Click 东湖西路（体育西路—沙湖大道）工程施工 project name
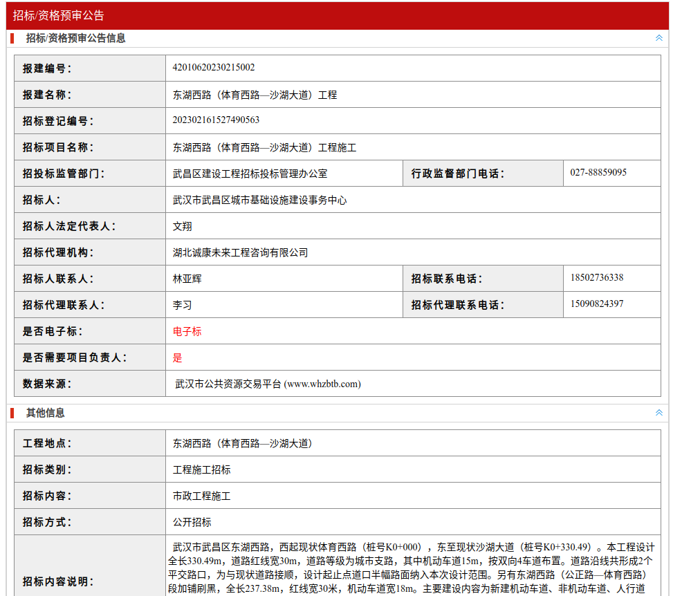This screenshot has height=596, width=700. coord(264,148)
